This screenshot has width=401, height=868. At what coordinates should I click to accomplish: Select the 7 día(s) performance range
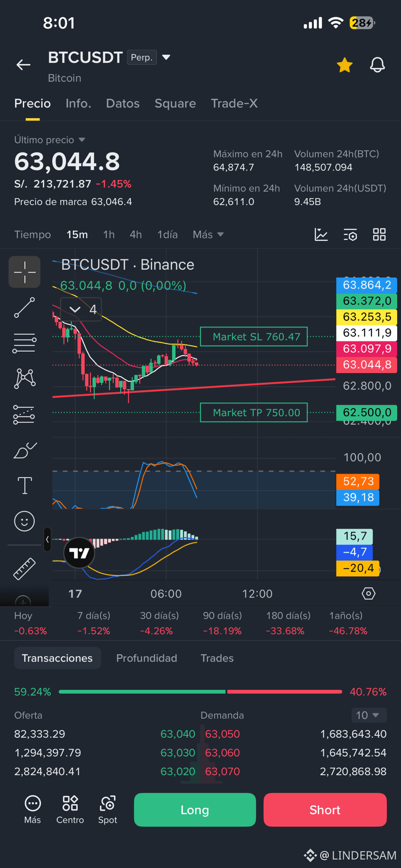click(x=94, y=623)
